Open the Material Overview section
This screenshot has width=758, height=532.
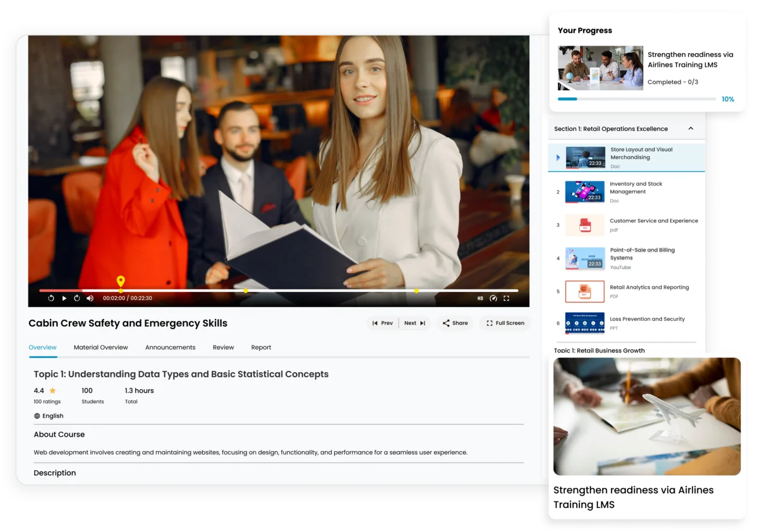click(101, 347)
